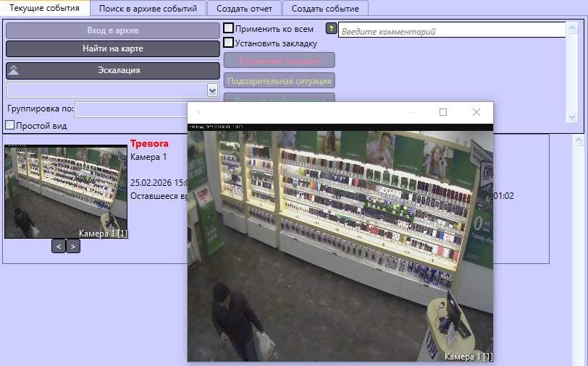Click the event list scroll-up arrow
Image resolution: width=588 pixels, height=366 pixels.
(579, 140)
